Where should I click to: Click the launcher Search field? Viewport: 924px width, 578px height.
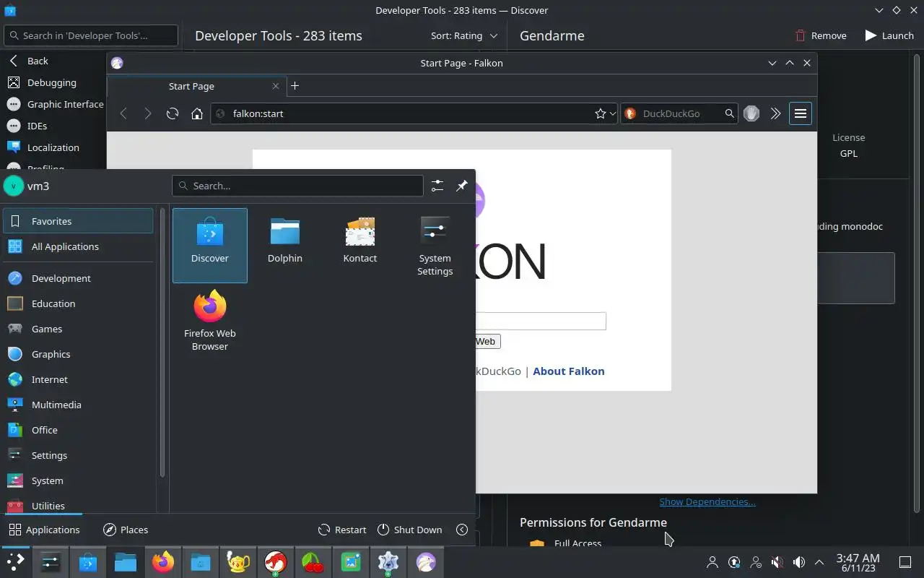[297, 186]
